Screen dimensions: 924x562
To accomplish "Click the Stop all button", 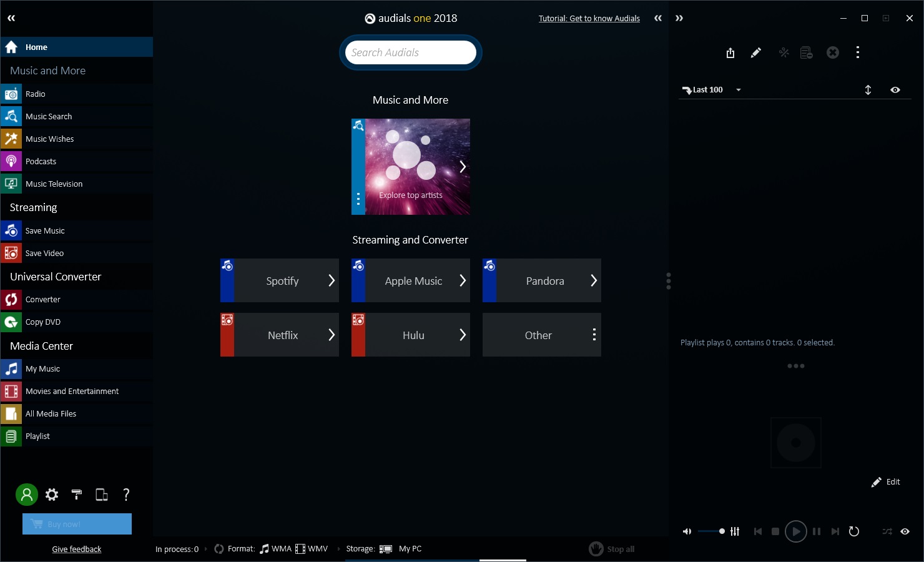I will (612, 550).
